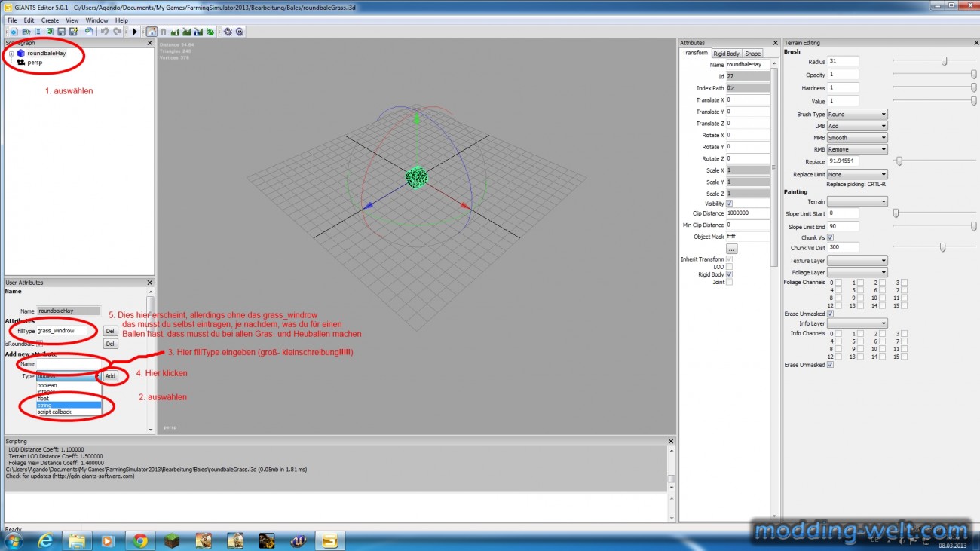The width and height of the screenshot is (980, 551).
Task: Open Internet Explorer from taskbar
Action: coord(44,541)
